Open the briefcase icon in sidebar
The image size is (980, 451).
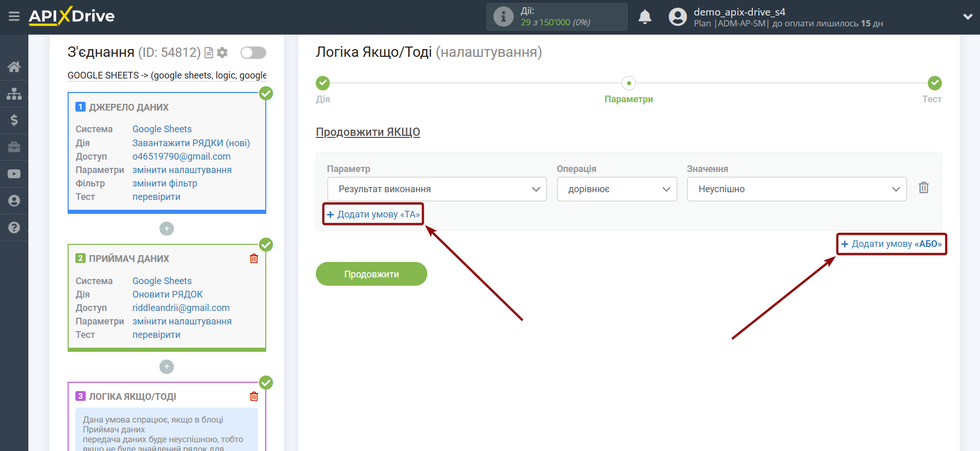click(x=14, y=147)
